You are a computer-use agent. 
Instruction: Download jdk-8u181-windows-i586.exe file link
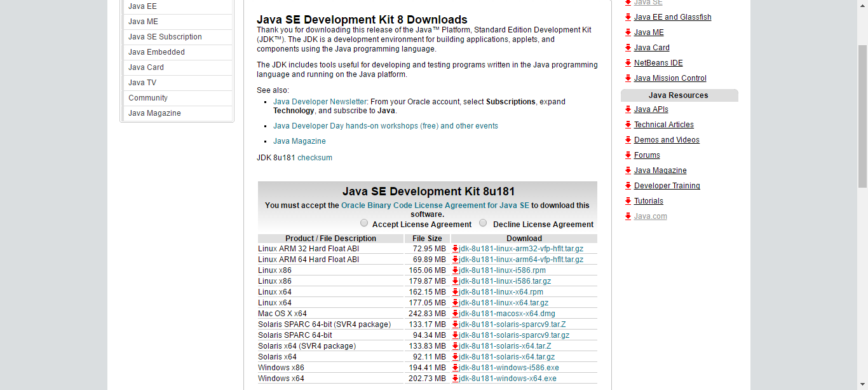[509, 368]
